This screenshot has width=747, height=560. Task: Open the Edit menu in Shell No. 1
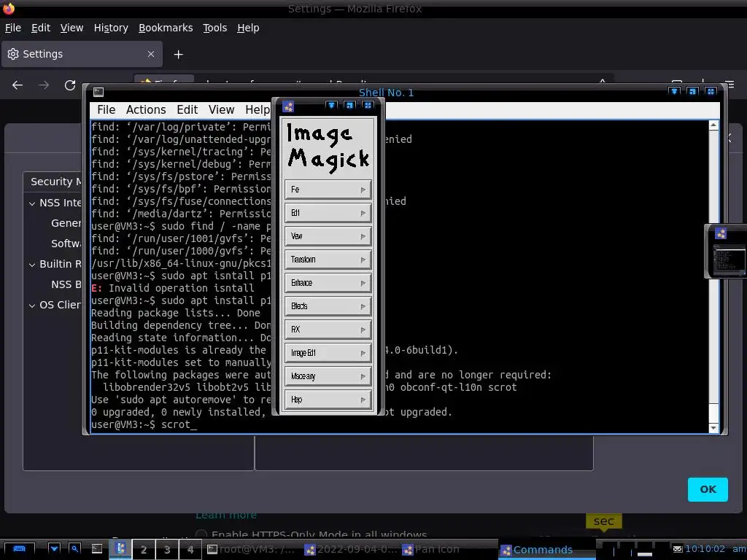[x=187, y=110]
